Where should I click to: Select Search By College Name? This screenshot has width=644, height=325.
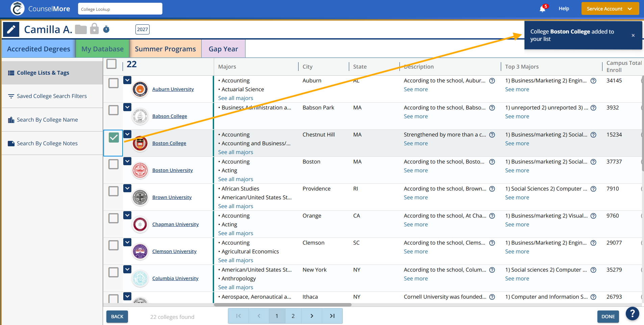click(52, 120)
